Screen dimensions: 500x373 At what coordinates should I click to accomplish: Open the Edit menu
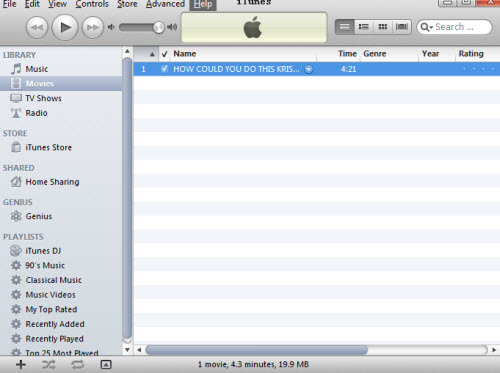point(32,4)
